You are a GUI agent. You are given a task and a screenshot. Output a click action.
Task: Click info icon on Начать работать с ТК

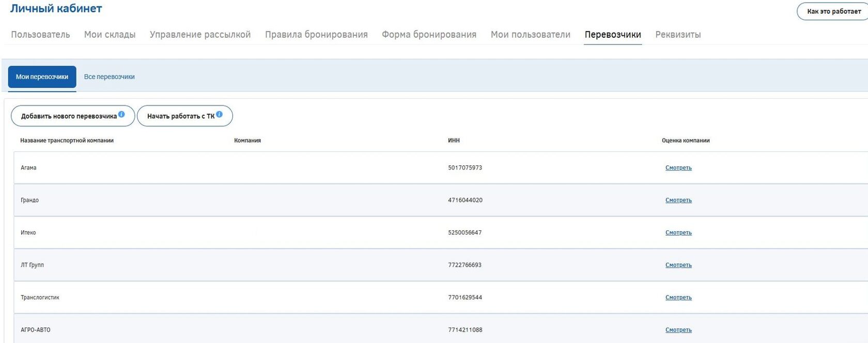pos(219,114)
